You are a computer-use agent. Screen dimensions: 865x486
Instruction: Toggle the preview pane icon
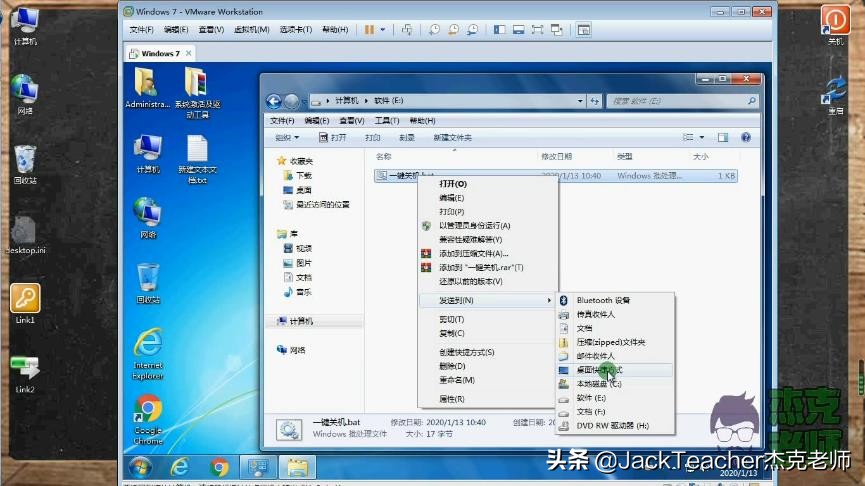click(x=723, y=137)
